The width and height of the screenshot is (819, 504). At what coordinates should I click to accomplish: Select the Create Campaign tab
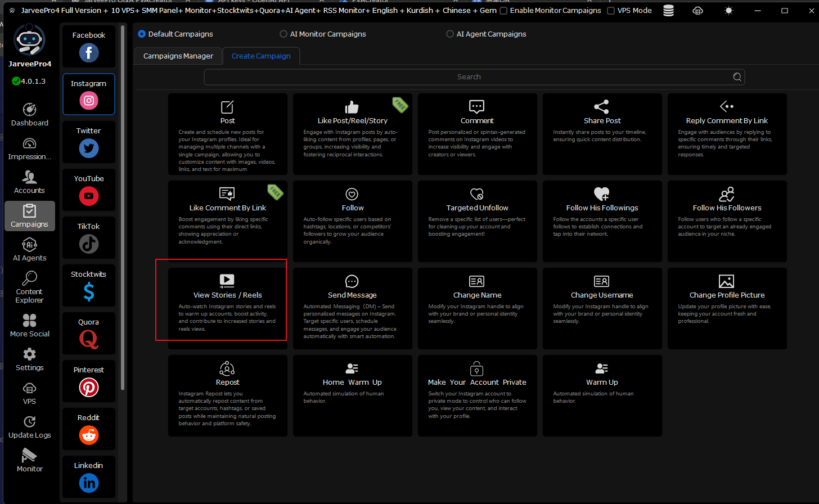coord(261,56)
